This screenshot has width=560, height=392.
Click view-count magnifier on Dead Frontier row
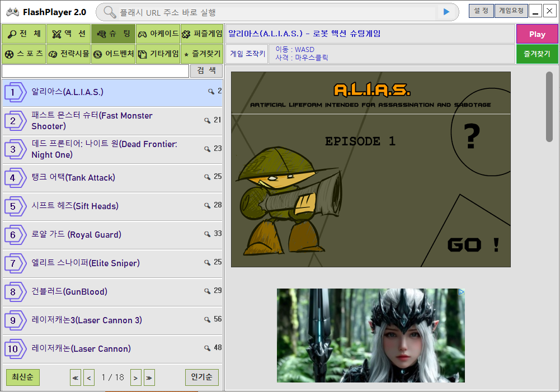pyautogui.click(x=207, y=149)
